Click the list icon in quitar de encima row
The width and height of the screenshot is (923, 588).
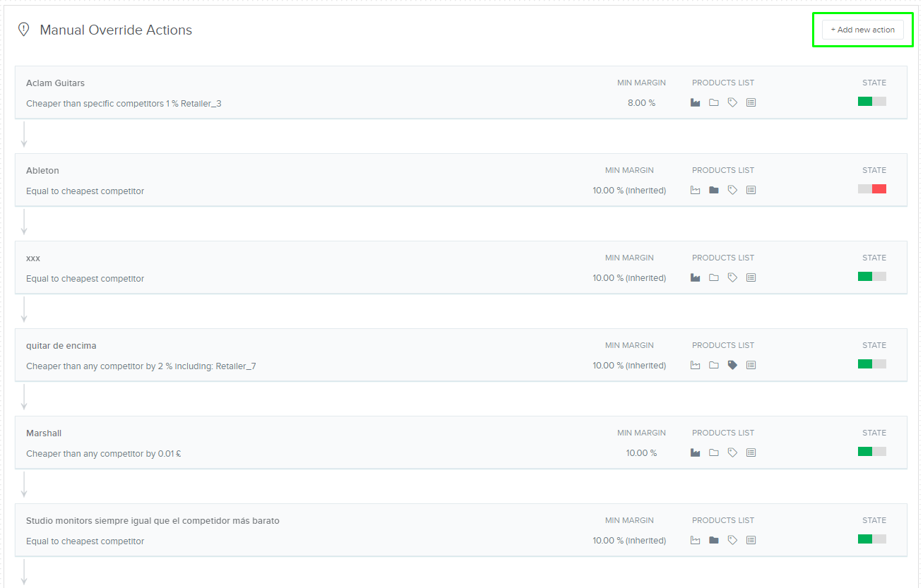751,365
